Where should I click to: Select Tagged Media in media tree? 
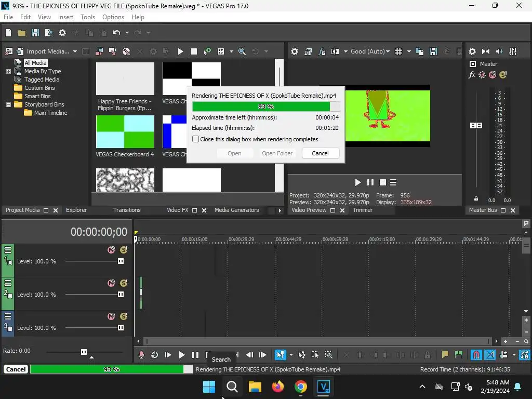(x=42, y=79)
